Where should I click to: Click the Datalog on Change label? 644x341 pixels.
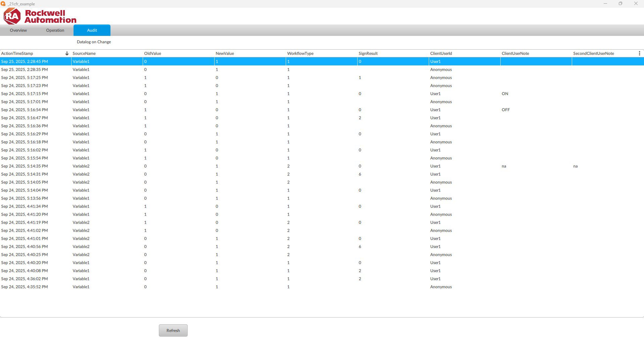(x=94, y=42)
